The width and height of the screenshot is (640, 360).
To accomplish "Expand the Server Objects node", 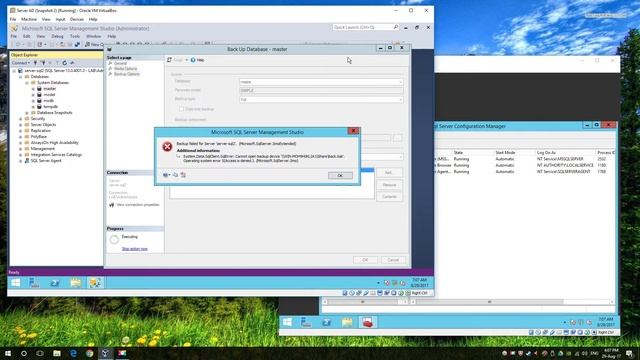I will (21, 125).
